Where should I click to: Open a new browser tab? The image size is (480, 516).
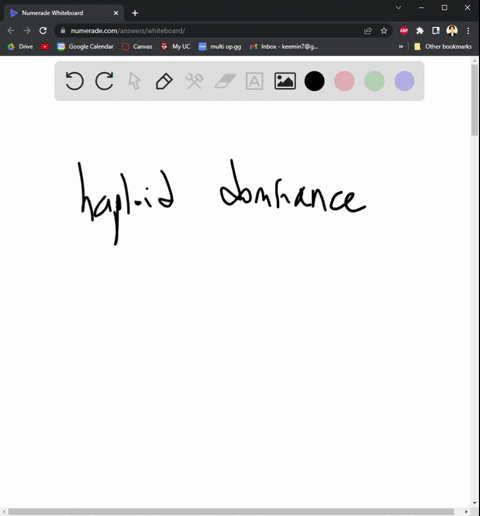[x=135, y=13]
